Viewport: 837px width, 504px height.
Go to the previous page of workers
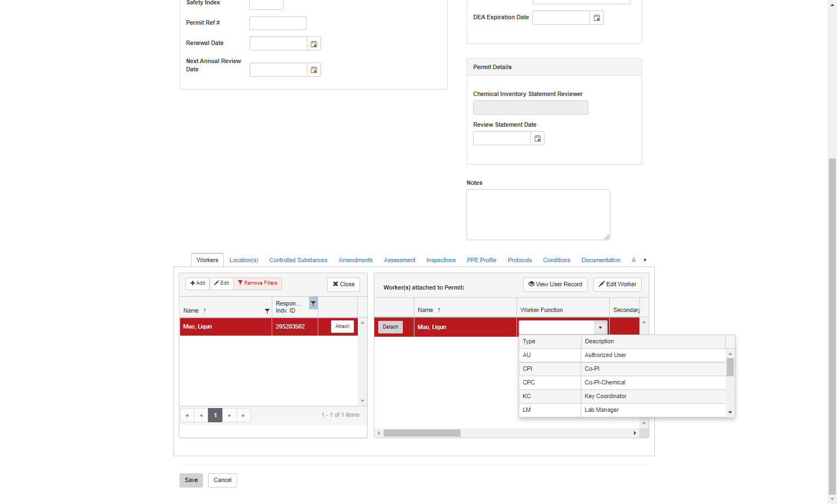(201, 415)
